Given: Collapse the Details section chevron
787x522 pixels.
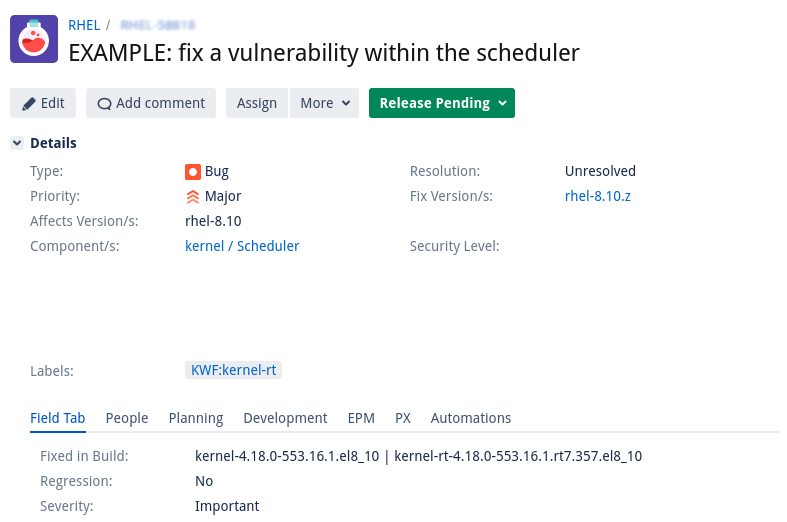Looking at the screenshot, I should click(x=17, y=143).
